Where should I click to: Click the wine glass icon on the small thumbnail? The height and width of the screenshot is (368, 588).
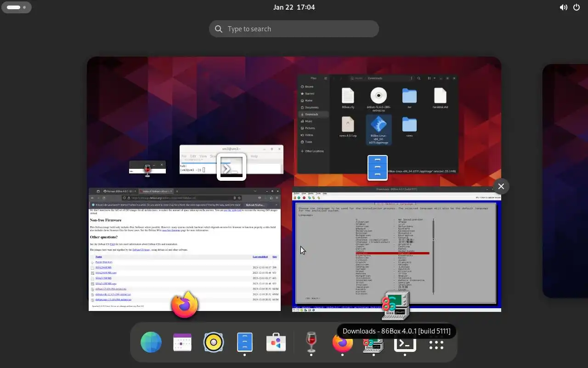147,170
